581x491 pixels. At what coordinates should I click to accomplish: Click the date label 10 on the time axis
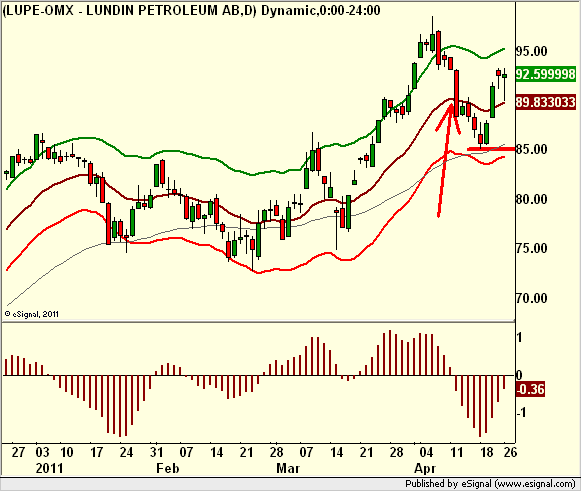66,452
